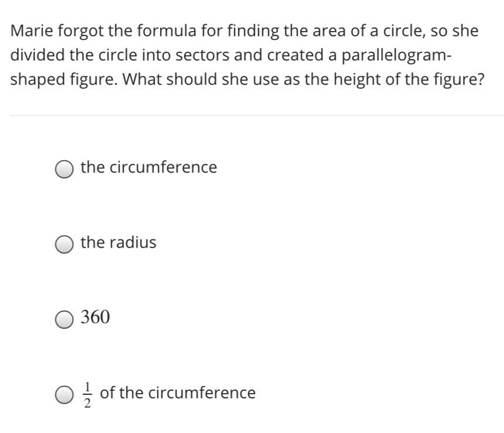Choose the radio button next to 360
This screenshot has width=504, height=433.
64,320
